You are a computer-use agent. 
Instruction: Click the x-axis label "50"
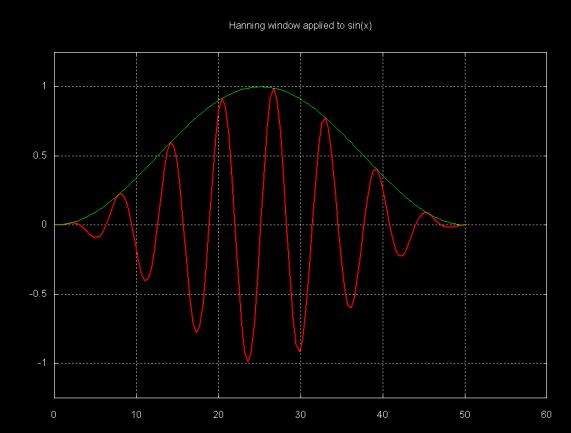[x=465, y=415]
